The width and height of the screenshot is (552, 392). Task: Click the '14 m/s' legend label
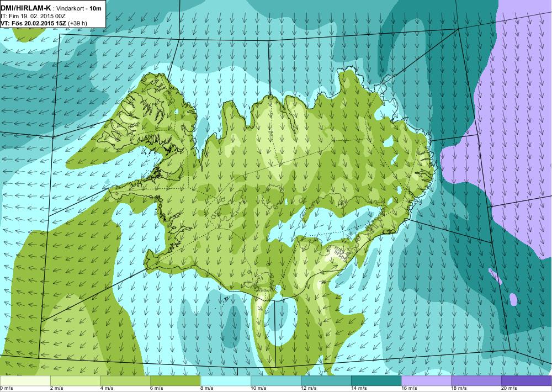[359, 389]
